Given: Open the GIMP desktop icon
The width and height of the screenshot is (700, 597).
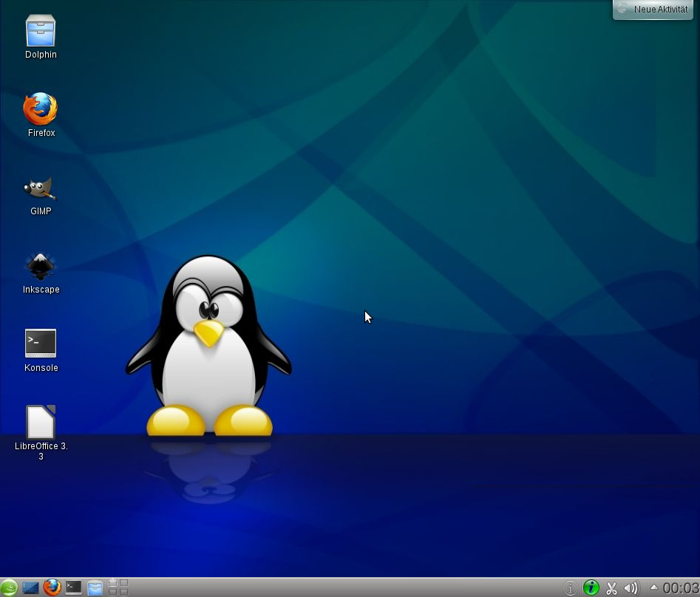Looking at the screenshot, I should point(41,196).
